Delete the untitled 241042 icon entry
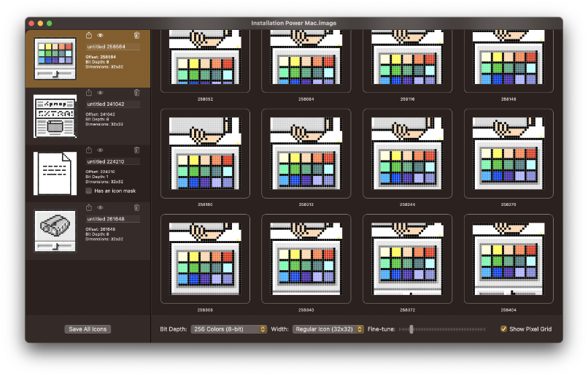Viewport: 588px width, 376px height. (x=136, y=93)
